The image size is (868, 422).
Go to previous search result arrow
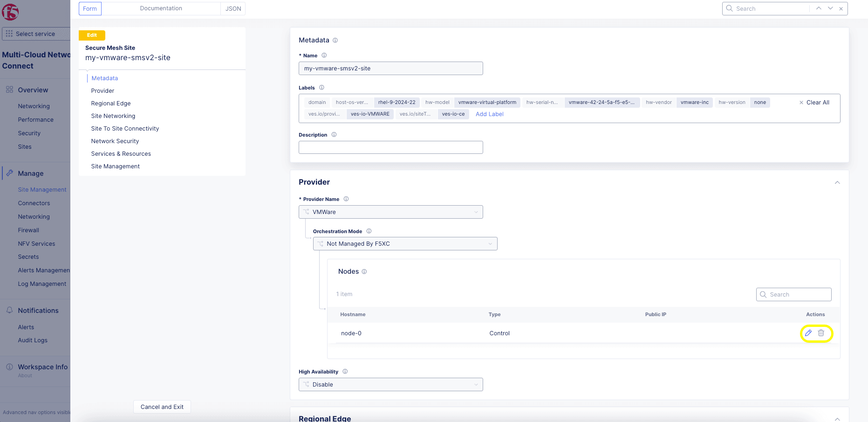tap(819, 8)
